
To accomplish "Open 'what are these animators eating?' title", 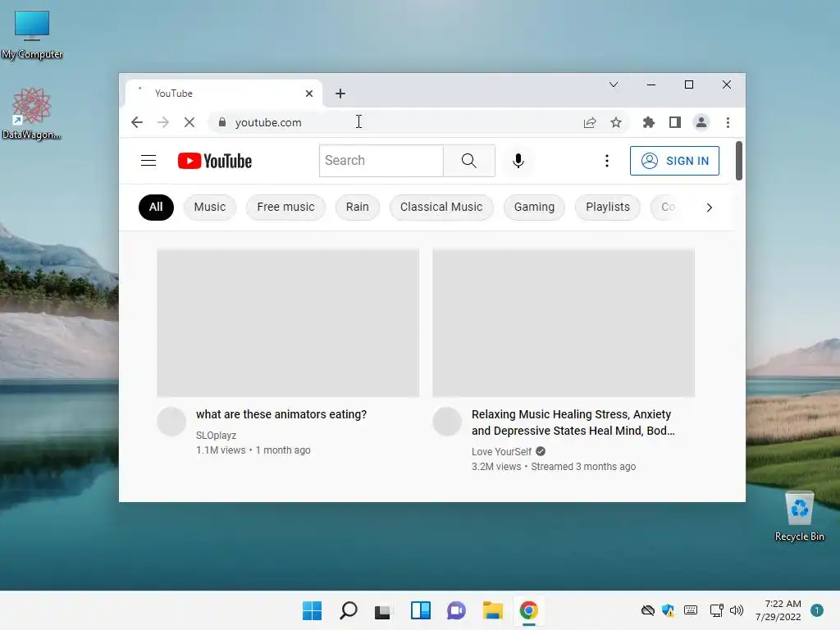I will (x=281, y=414).
